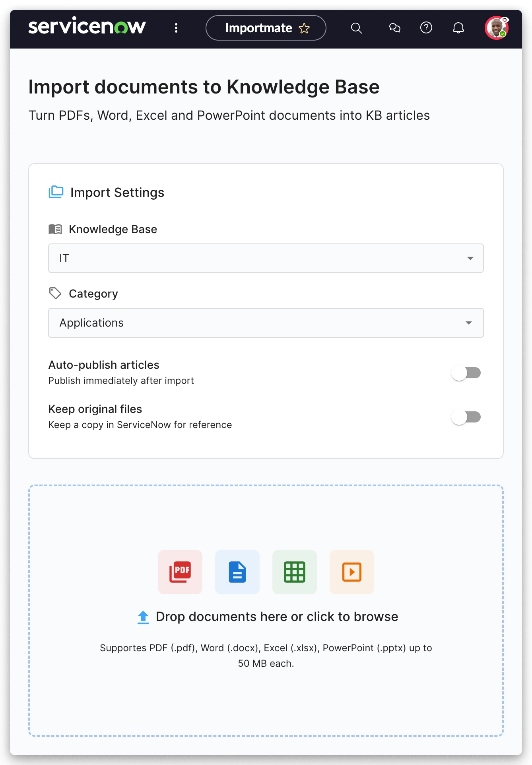Image resolution: width=532 pixels, height=765 pixels.
Task: Open the Category dropdown showing Applications
Action: tap(266, 323)
